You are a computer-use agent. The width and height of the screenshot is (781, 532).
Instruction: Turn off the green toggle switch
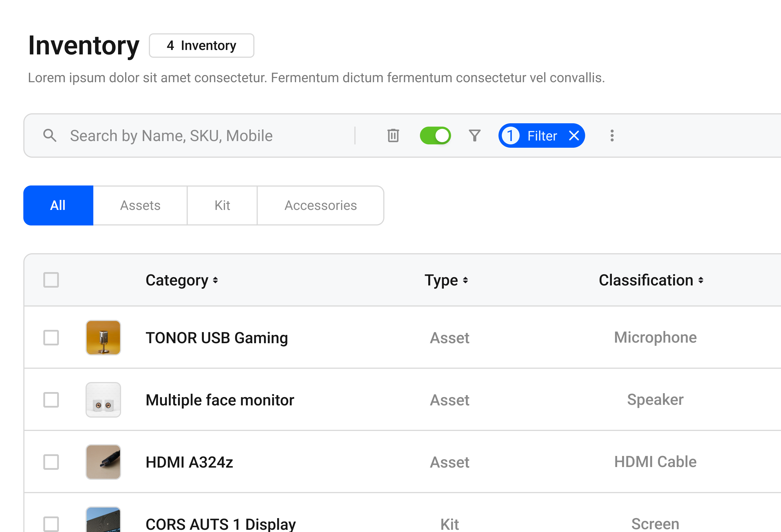[435, 135]
